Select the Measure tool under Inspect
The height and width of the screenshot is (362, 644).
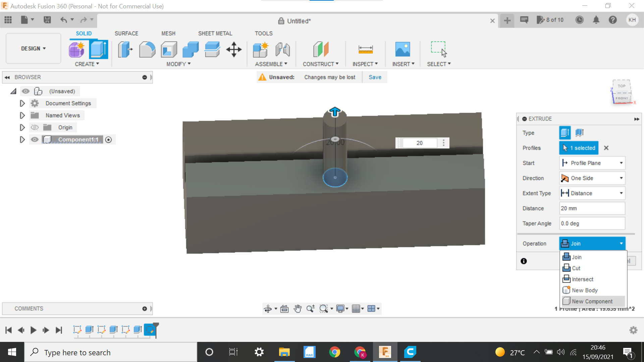tap(365, 49)
